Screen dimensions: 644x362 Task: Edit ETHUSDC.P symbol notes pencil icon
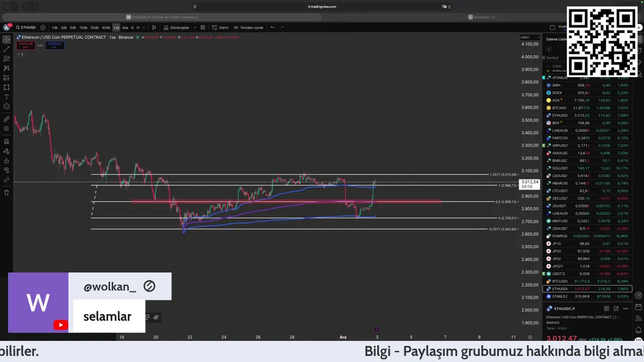(616, 308)
